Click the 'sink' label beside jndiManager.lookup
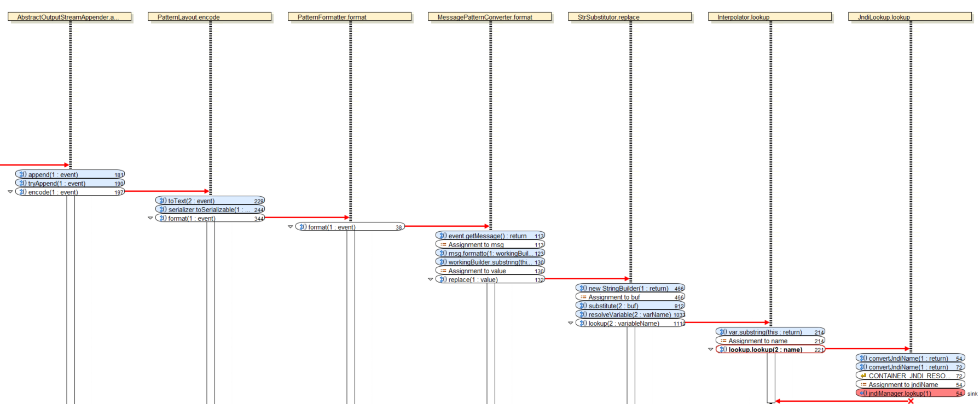 point(972,394)
